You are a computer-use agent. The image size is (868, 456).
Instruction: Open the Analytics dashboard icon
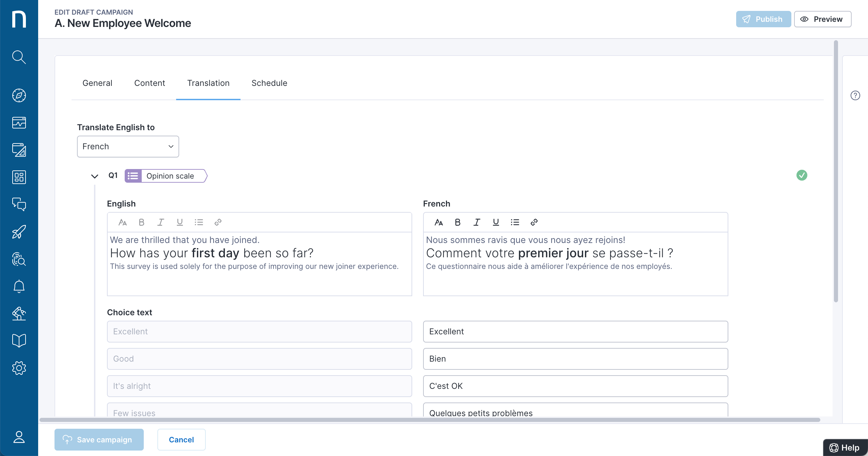(x=19, y=123)
